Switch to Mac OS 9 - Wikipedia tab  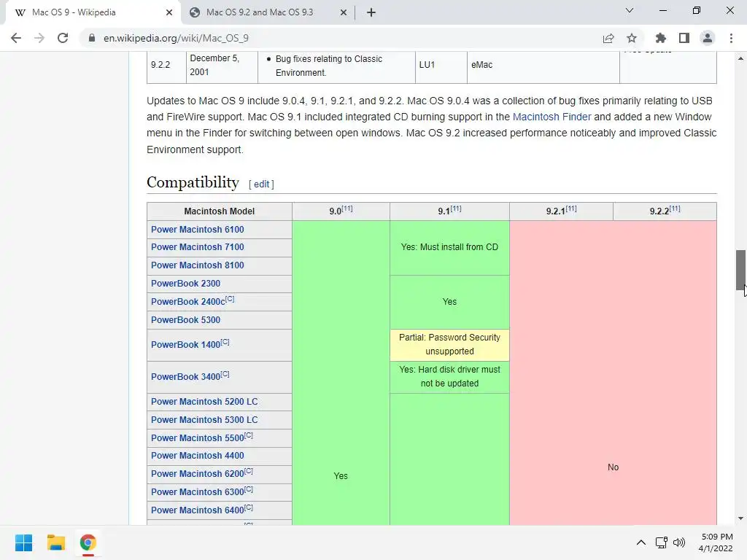93,12
